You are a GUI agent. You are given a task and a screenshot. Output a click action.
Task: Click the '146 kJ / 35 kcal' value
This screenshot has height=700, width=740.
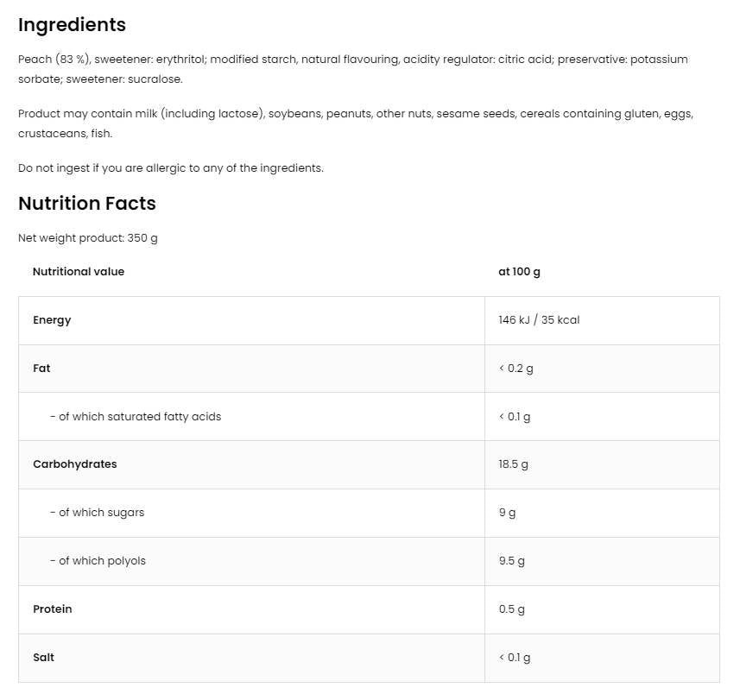coord(539,320)
